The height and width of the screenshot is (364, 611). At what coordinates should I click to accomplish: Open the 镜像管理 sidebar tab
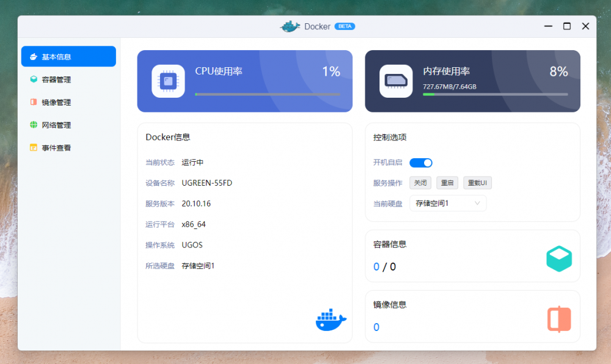[68, 102]
